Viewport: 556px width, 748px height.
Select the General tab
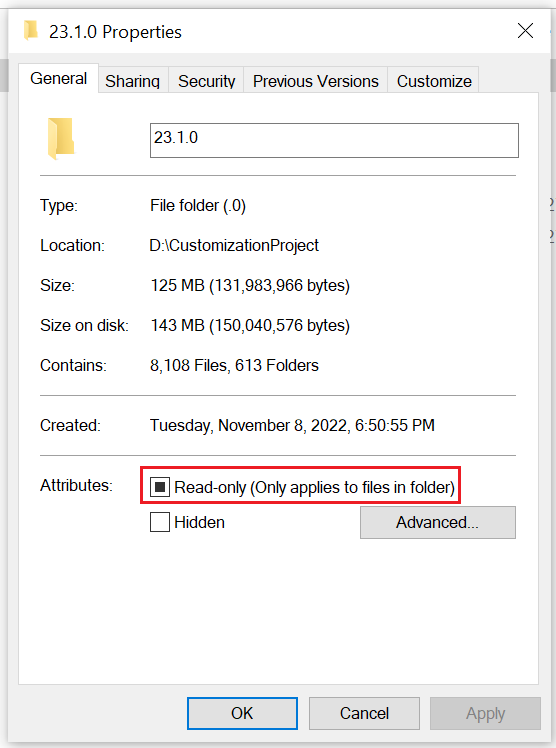pos(59,78)
